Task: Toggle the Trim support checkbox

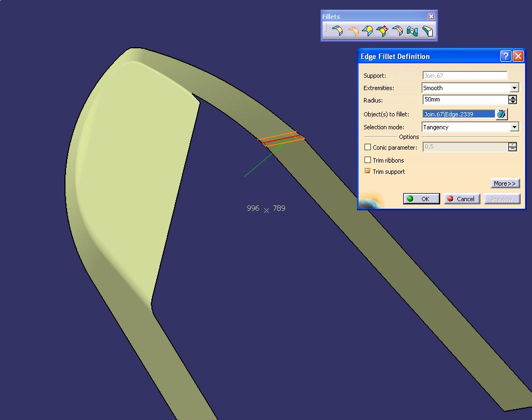Action: pos(367,171)
